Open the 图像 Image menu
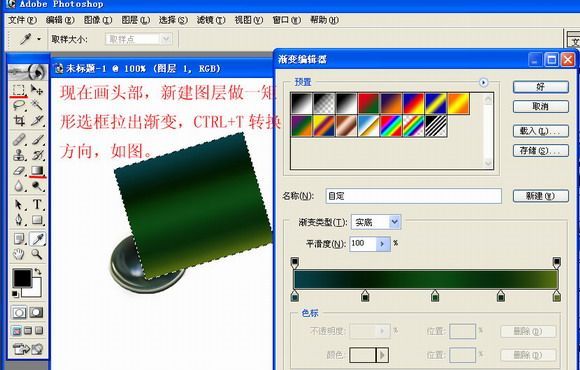This screenshot has width=580, height=370. coord(98,20)
